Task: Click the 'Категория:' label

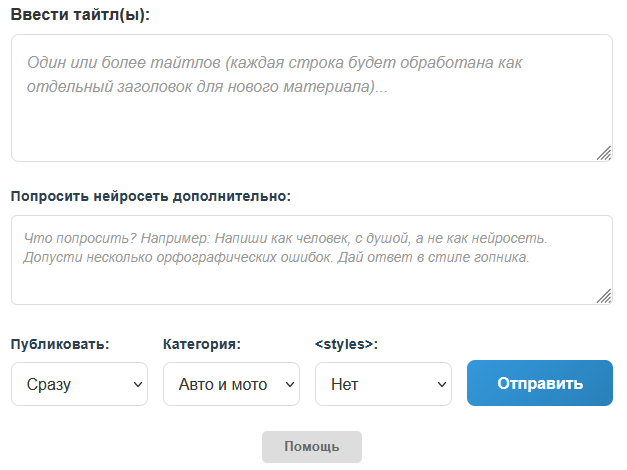Action: (x=202, y=345)
